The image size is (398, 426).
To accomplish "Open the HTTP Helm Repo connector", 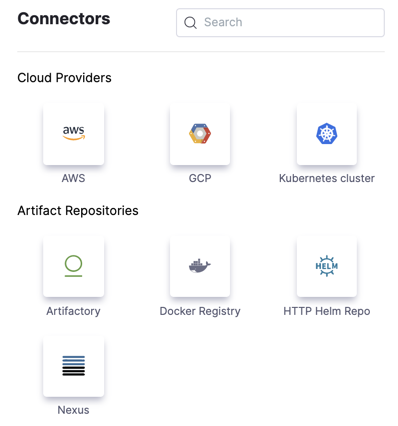I will pos(327,266).
